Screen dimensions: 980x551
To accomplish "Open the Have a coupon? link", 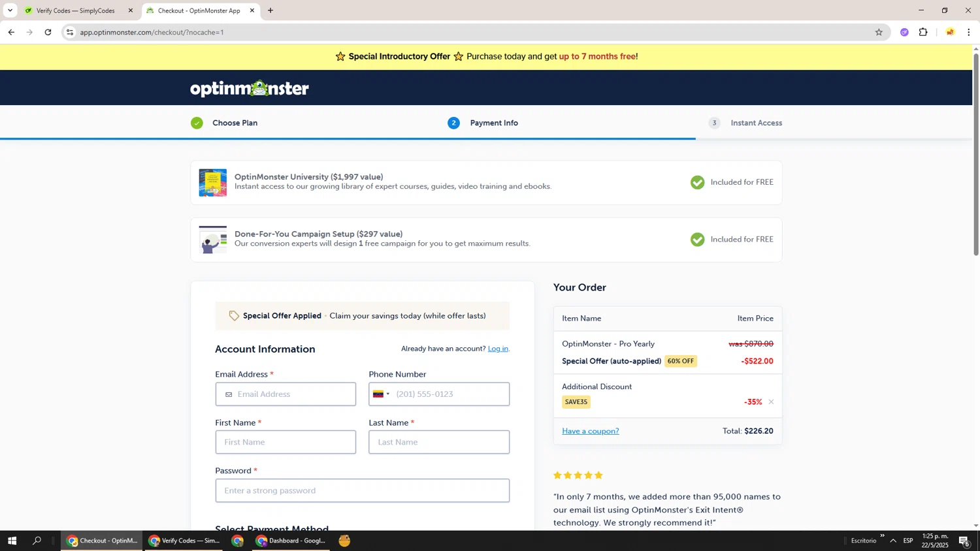I will 591,431.
